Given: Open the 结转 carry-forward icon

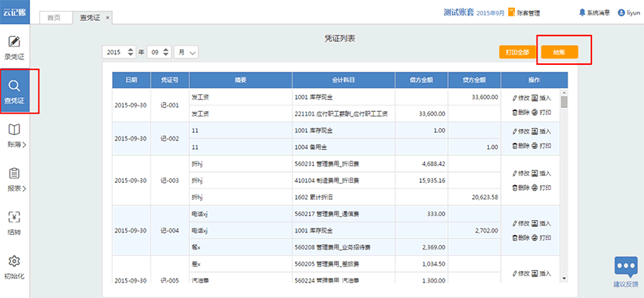Looking at the screenshot, I should coord(15,218).
